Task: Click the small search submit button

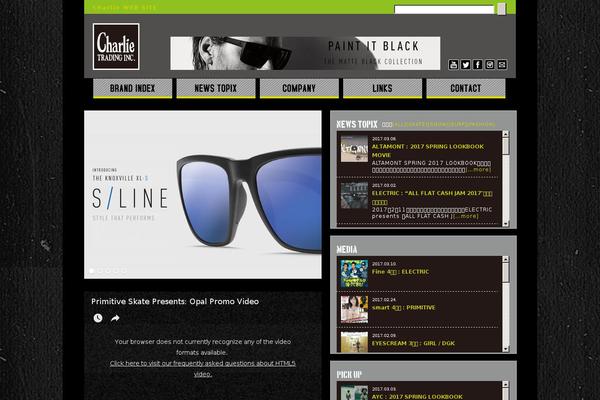Action: (501, 9)
